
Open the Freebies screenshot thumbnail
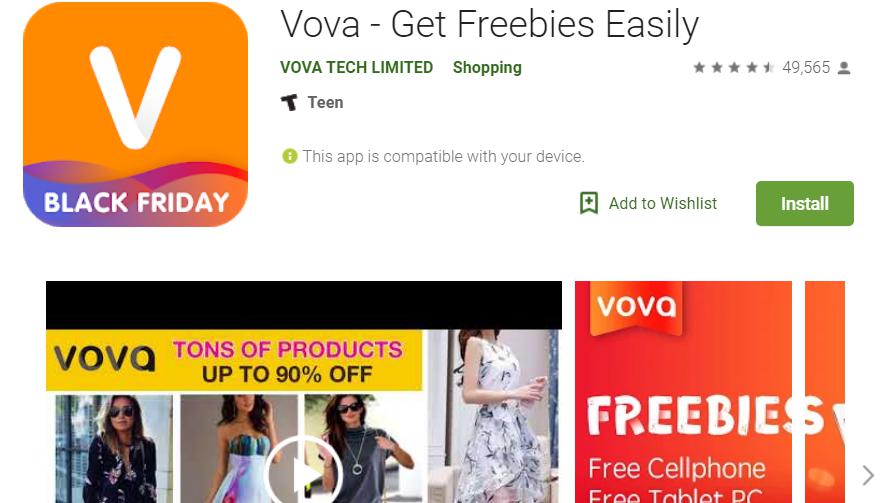pyautogui.click(x=683, y=392)
